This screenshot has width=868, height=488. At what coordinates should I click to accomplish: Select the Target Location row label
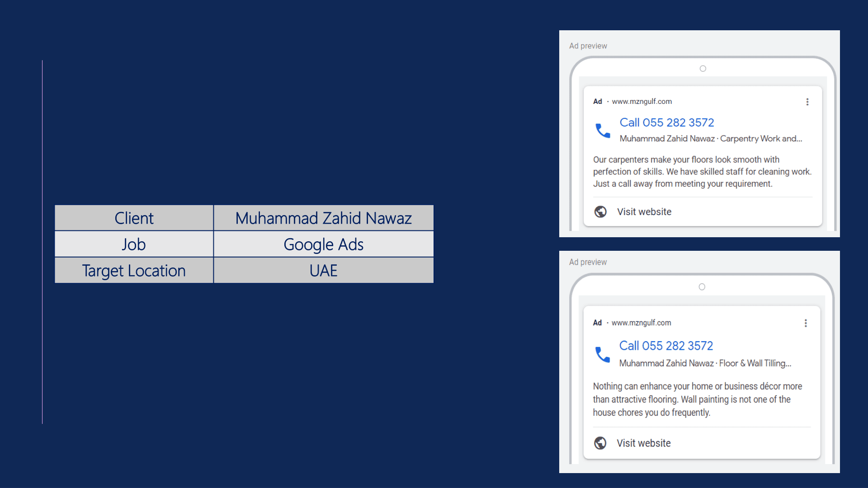tap(134, 270)
